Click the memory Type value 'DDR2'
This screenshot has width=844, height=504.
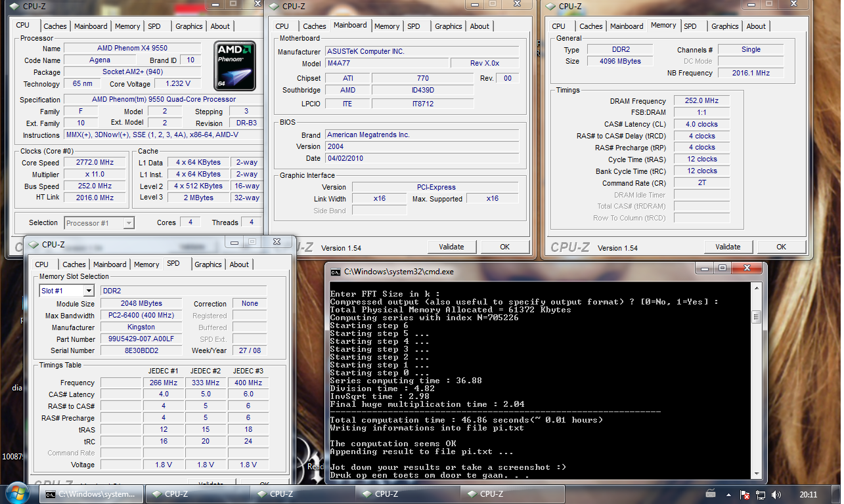[x=619, y=50]
